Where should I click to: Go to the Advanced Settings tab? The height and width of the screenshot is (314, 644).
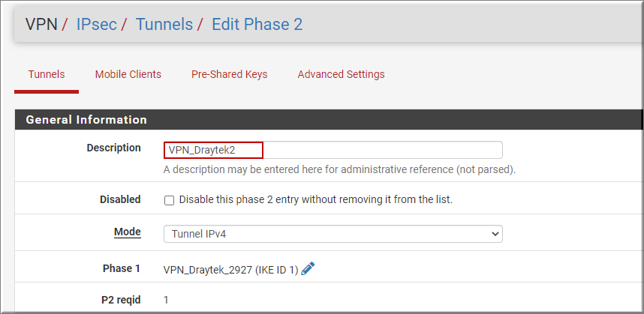341,74
